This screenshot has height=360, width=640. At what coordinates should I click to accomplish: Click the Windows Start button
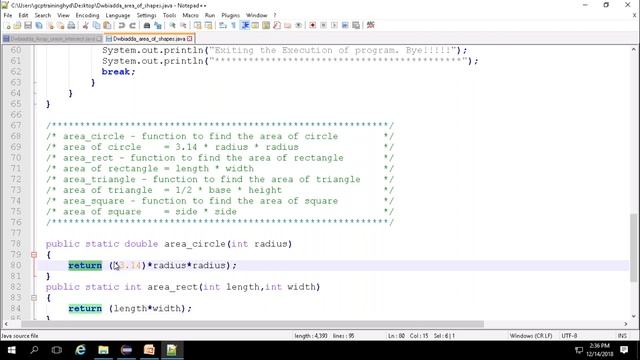point(11,350)
